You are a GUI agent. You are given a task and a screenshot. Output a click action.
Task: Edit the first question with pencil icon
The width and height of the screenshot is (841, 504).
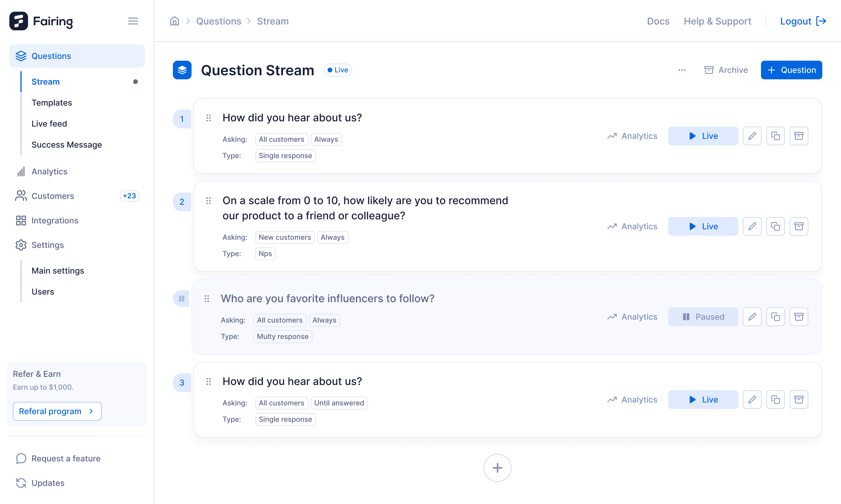pos(752,136)
